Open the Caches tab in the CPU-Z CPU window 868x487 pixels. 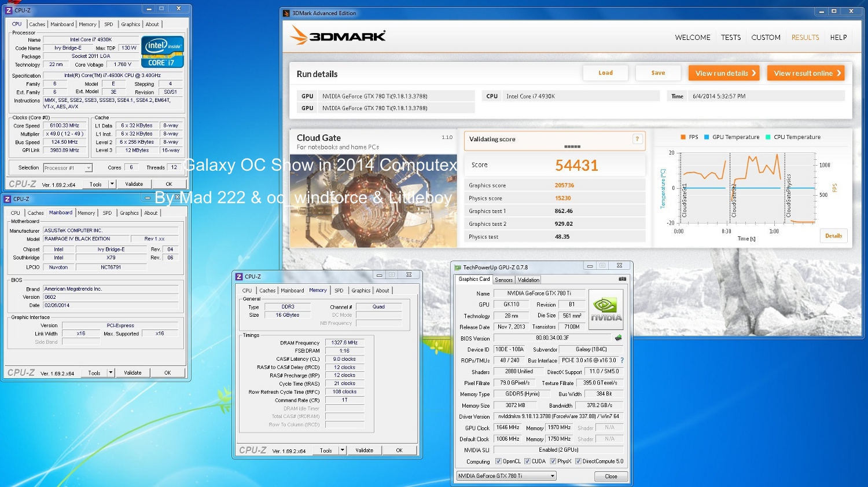(37, 24)
